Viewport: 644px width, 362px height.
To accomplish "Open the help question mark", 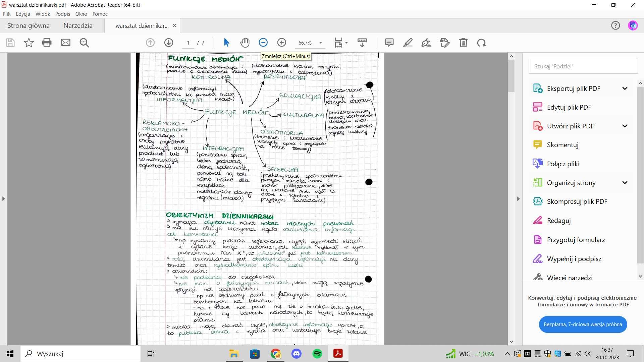I will pos(615,25).
